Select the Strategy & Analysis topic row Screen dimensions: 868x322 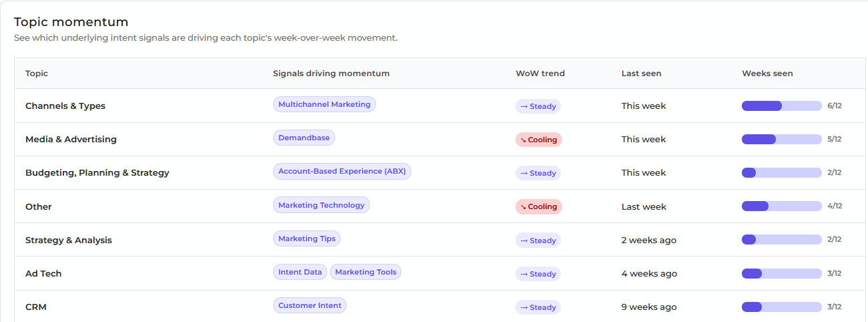(441, 240)
